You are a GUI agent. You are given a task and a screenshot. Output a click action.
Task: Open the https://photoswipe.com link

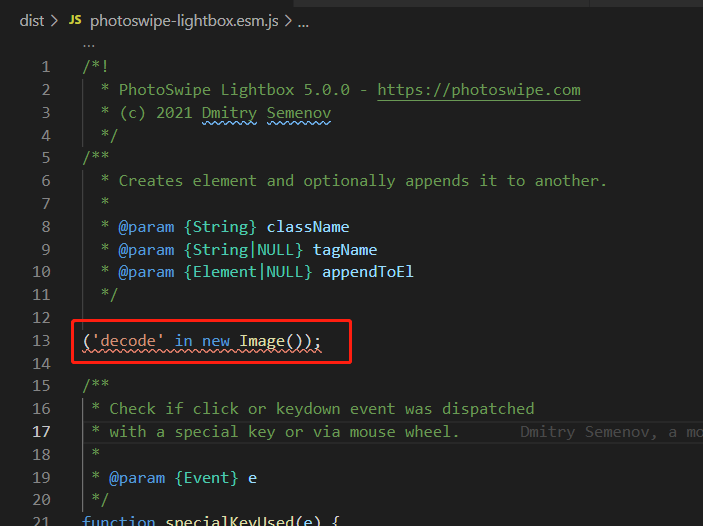click(479, 90)
